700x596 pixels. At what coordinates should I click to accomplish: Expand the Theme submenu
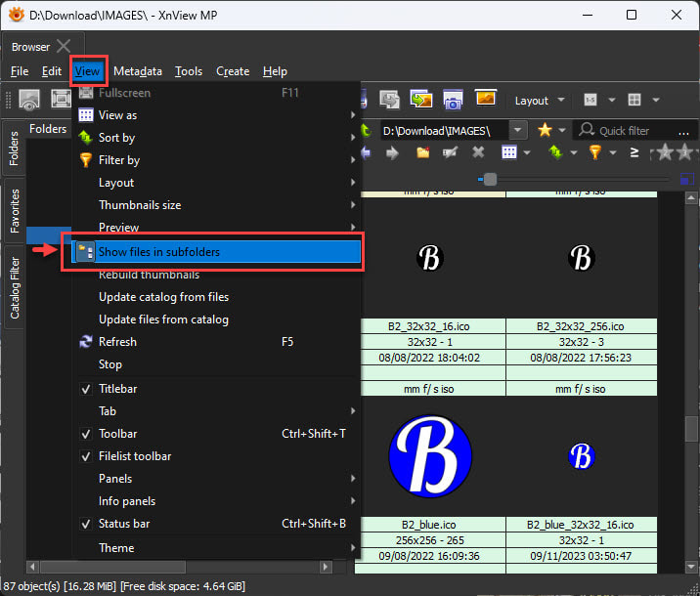(x=216, y=548)
